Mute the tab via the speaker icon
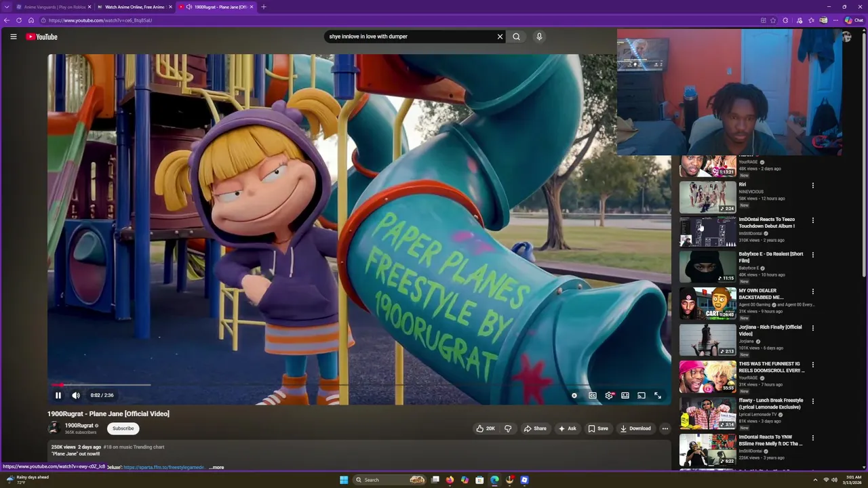Screen dimensions: 868x488 click(189, 7)
